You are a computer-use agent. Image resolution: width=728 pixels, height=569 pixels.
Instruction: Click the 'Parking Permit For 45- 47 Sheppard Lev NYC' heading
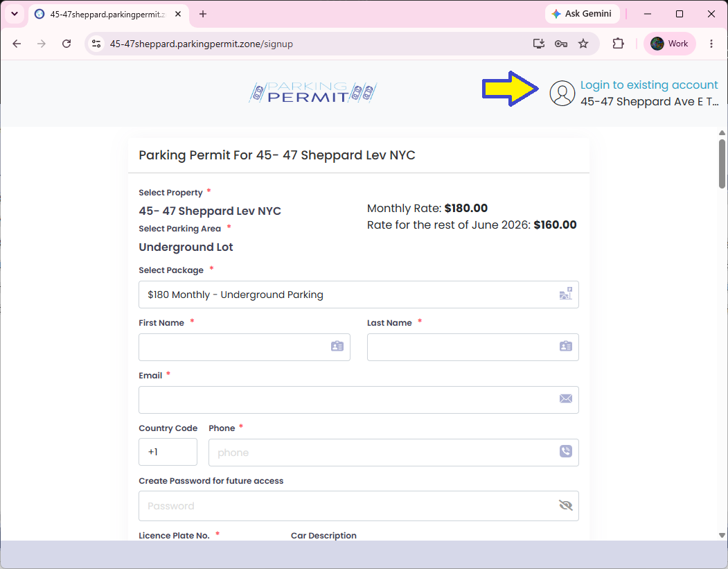click(276, 155)
